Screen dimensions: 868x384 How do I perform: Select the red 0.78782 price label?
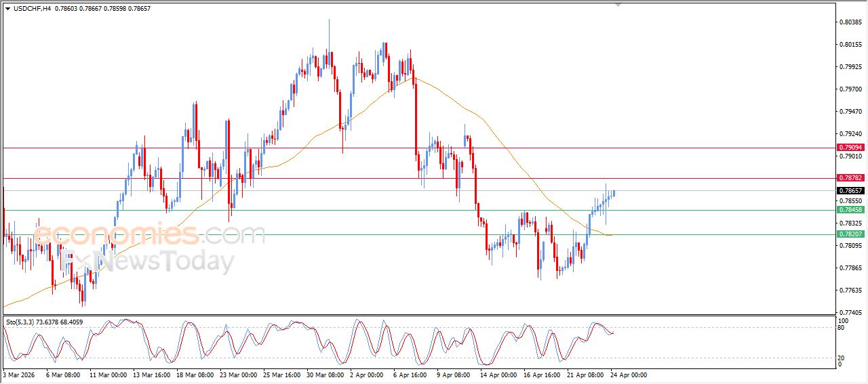850,178
